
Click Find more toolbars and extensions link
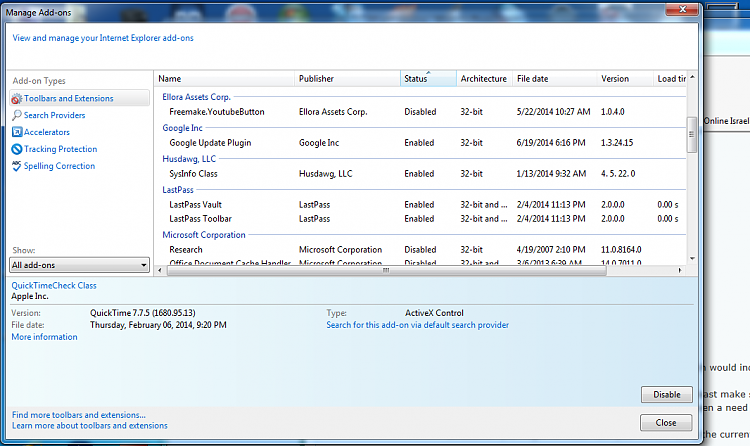click(79, 415)
